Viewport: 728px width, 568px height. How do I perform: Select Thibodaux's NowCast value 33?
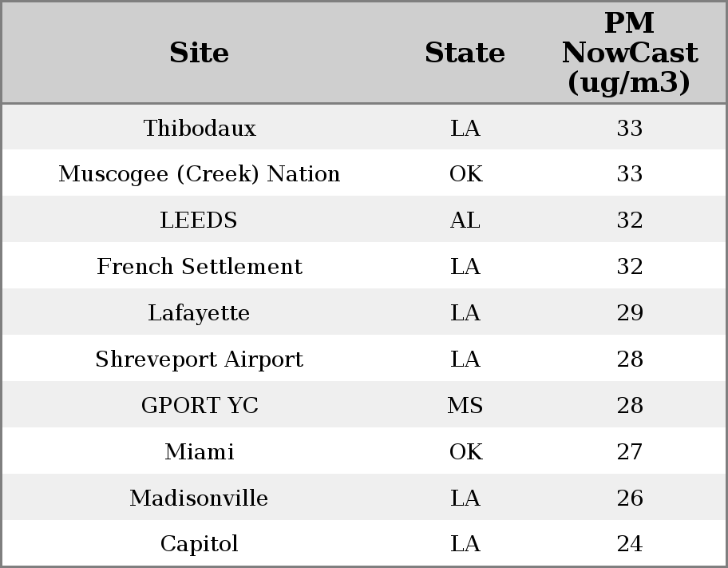click(630, 128)
